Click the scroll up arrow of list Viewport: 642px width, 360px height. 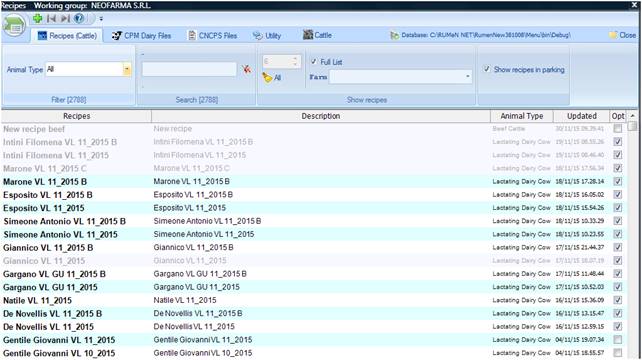632,116
